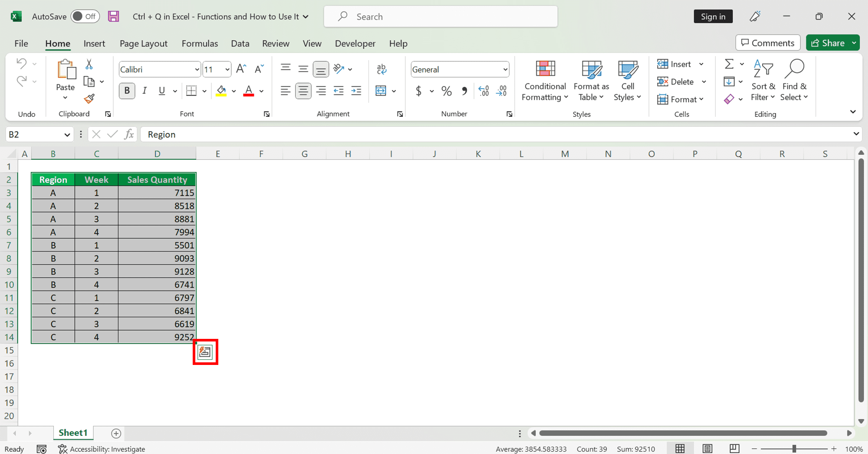The width and height of the screenshot is (868, 454).
Task: Click the zoom slider handle
Action: (x=794, y=449)
